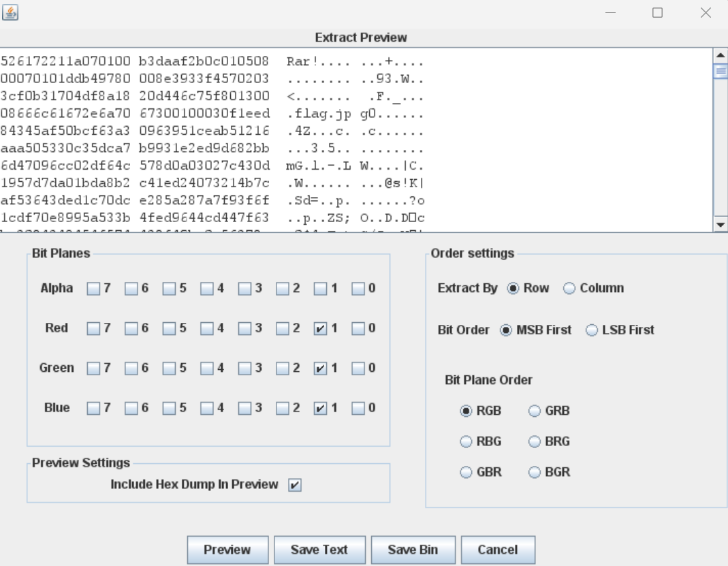Viewport: 728px width, 566px height.
Task: Enable the Red bit plane 0 checkbox
Action: coord(358,329)
